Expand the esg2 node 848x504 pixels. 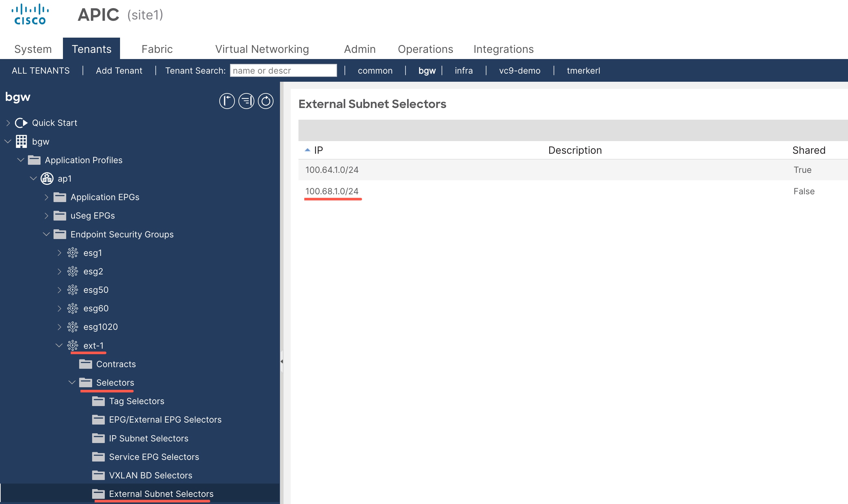[x=59, y=271]
